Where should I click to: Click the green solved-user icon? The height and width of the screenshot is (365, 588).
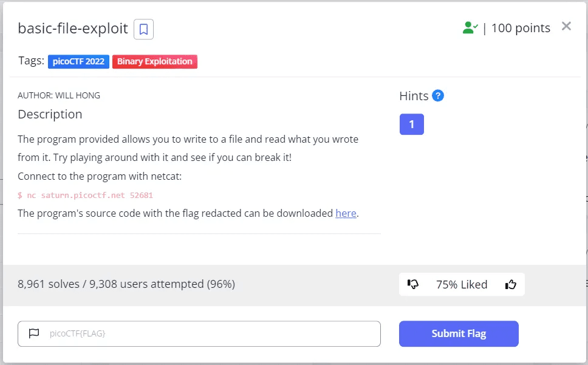[470, 28]
